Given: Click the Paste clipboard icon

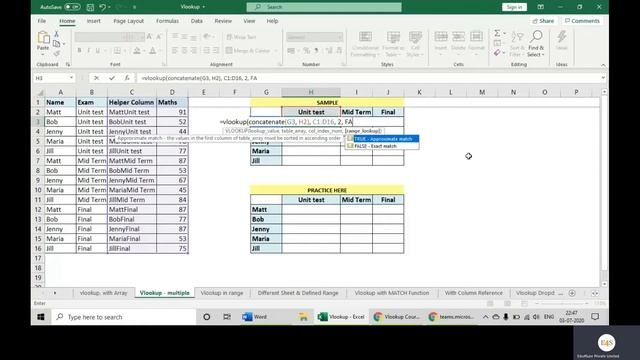Looking at the screenshot, I should click(43, 38).
